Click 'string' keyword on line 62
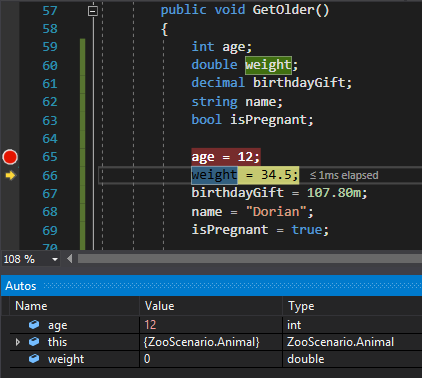The height and width of the screenshot is (378, 422). pos(214,101)
